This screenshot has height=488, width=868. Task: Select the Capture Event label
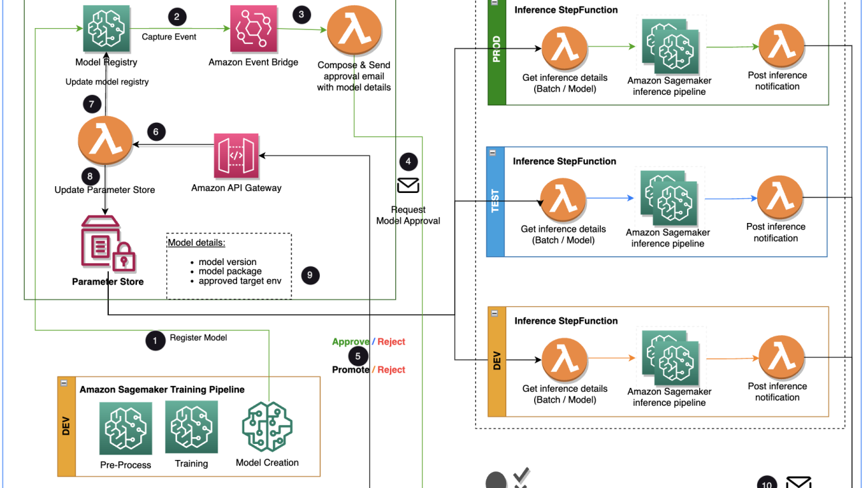point(169,37)
